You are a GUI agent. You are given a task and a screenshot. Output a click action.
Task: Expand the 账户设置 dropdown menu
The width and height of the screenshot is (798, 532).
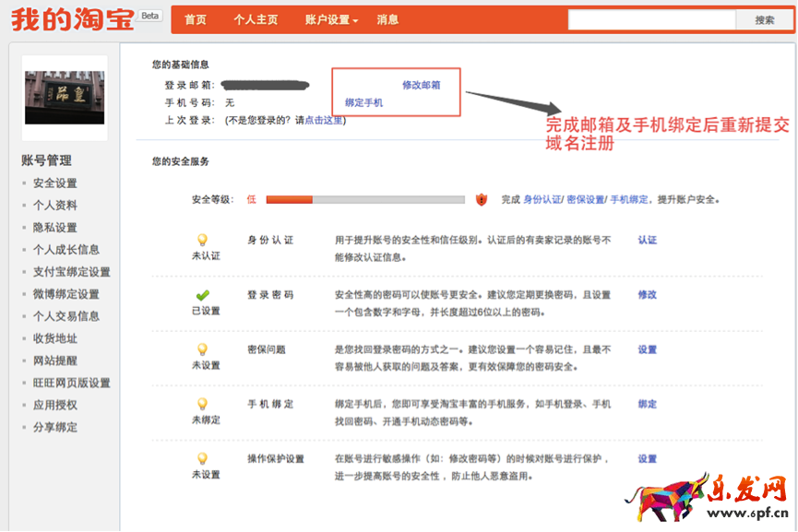point(331,20)
